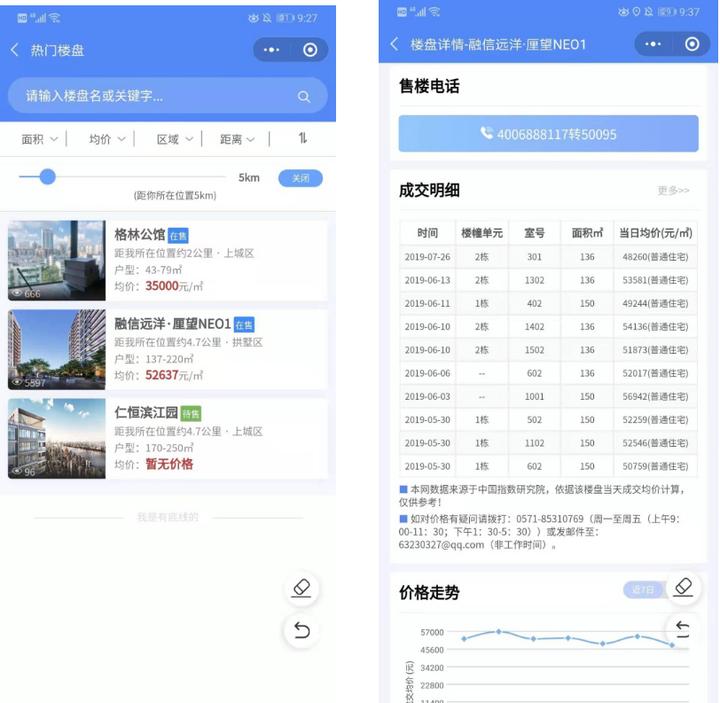Go back from the 热门楼盘 screen

(x=15, y=50)
